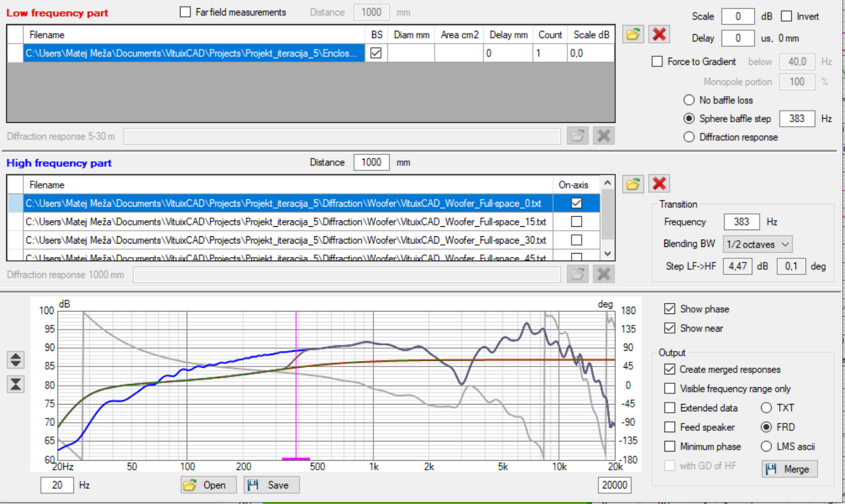Click Count cell value 1
Screen dimensions: 845x504
click(x=549, y=53)
